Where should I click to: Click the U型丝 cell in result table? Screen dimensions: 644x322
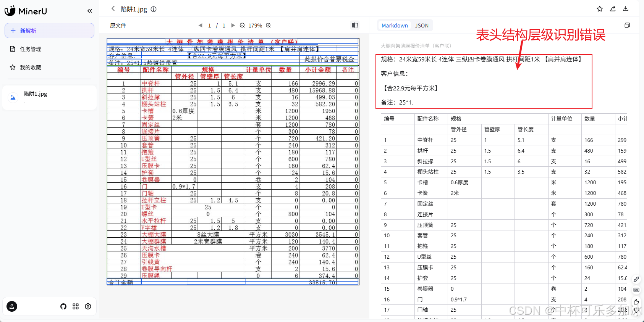[431, 257]
